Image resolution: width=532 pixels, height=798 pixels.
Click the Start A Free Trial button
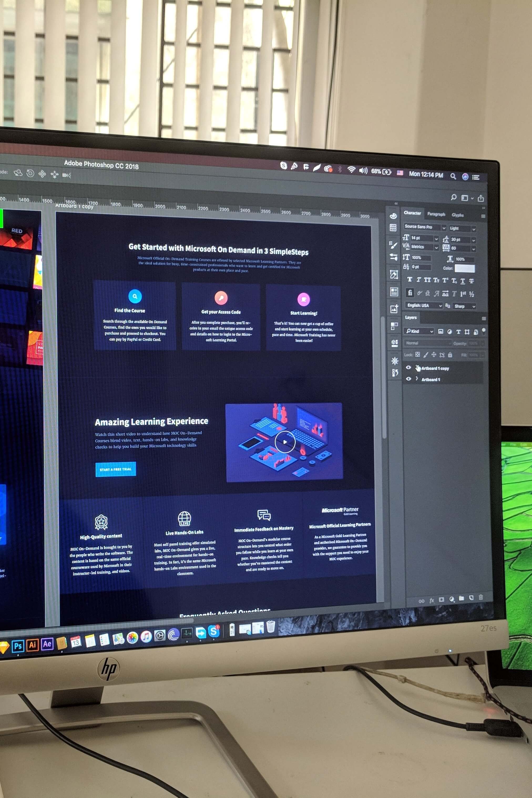click(x=116, y=469)
